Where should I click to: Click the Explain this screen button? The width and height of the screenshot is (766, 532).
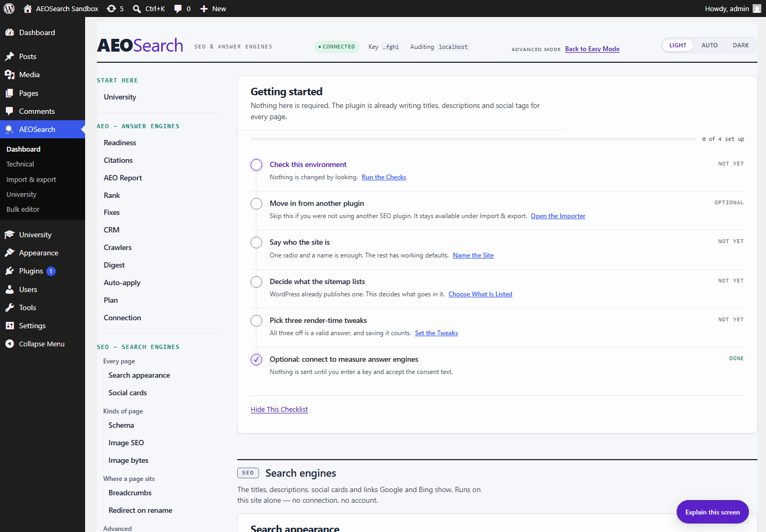pos(712,512)
